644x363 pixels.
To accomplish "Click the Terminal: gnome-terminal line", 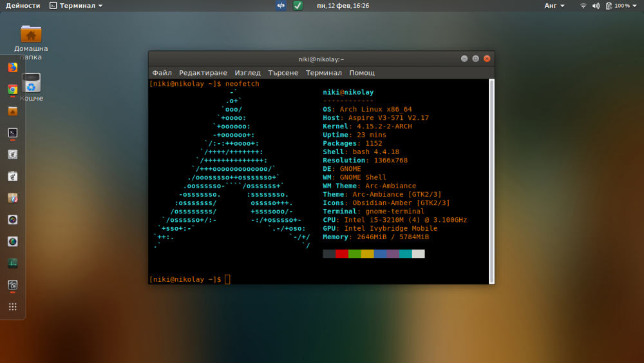I will [374, 211].
